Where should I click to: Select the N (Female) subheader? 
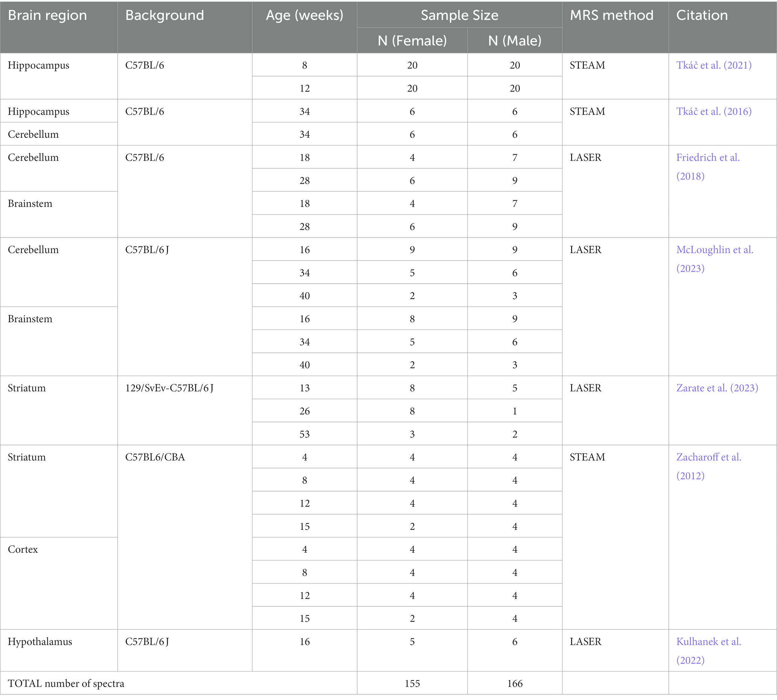[412, 41]
